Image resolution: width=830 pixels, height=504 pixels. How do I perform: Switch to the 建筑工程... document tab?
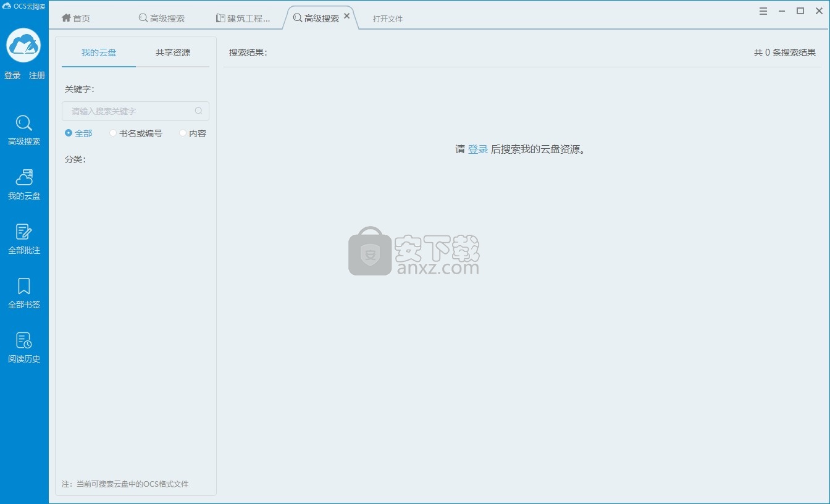coord(243,19)
